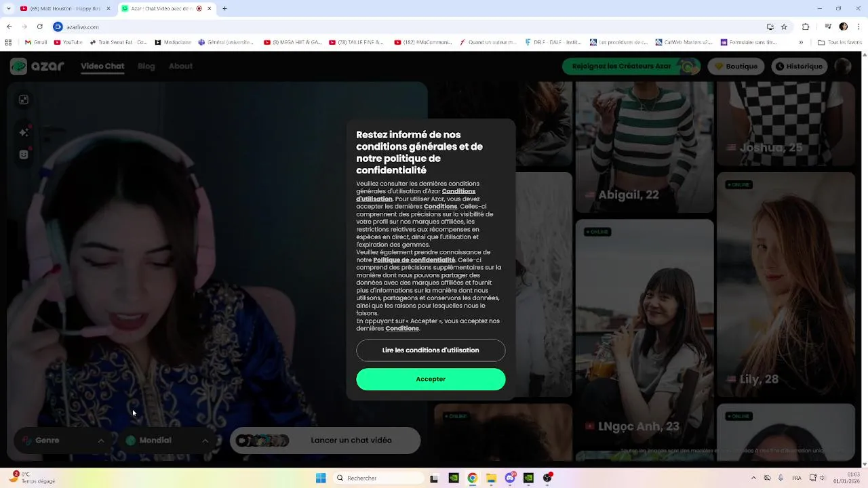Click the site info camera icon in address bar

pyautogui.click(x=58, y=26)
